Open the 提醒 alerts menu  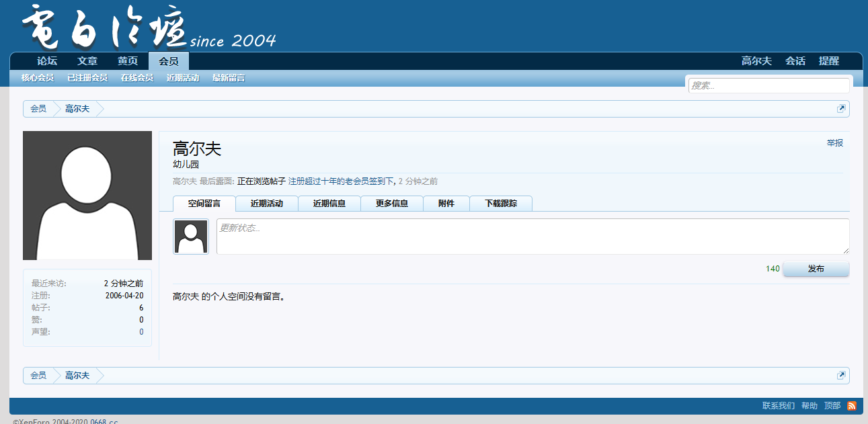[x=829, y=61]
